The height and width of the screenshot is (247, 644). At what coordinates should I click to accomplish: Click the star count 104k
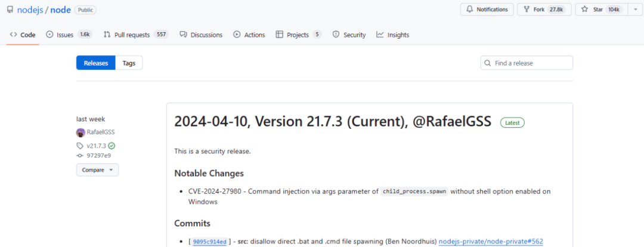614,10
